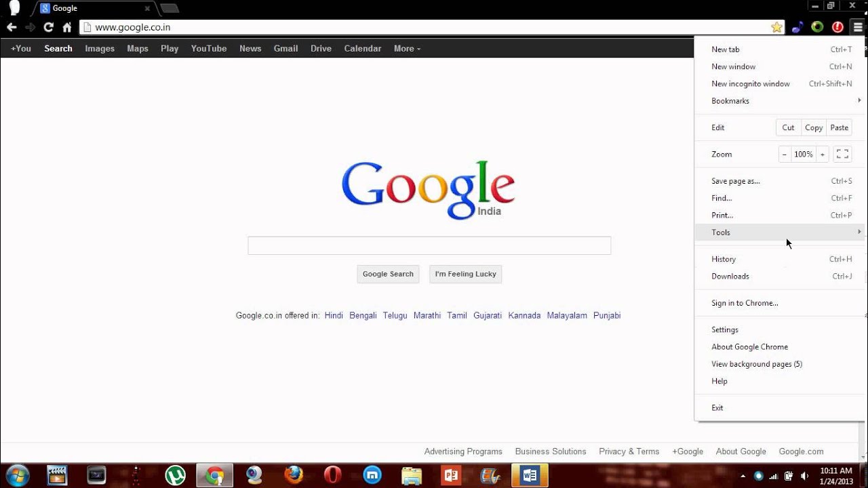
Task: Click the Paste button in Edit row
Action: tap(839, 127)
